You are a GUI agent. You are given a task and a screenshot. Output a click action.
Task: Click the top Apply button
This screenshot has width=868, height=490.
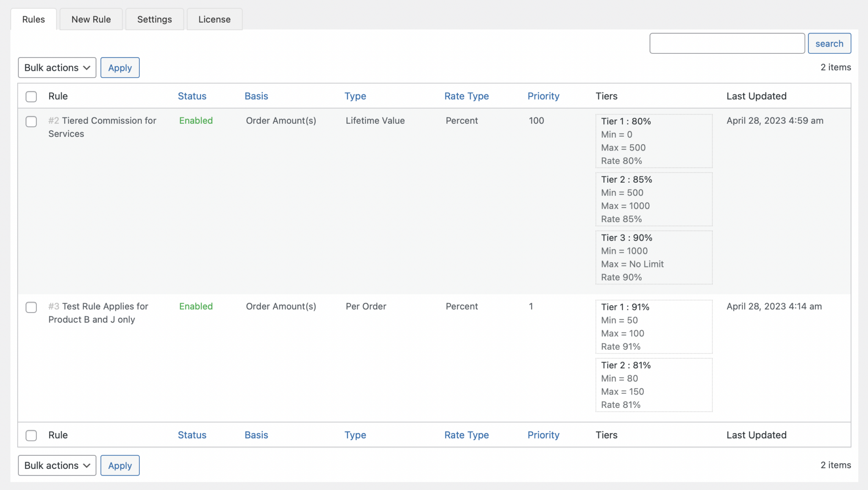tap(120, 68)
